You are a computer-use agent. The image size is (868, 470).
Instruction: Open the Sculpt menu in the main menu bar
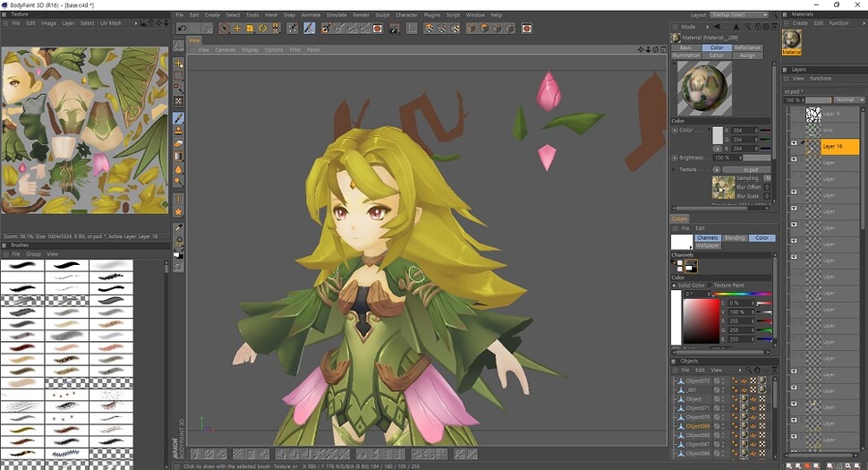(382, 15)
